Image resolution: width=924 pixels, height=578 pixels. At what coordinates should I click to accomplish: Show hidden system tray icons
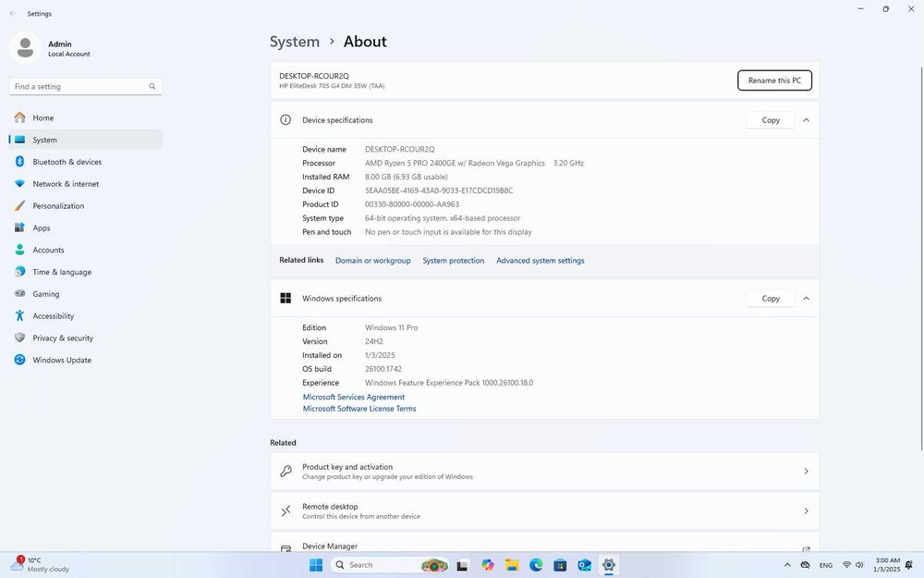787,565
